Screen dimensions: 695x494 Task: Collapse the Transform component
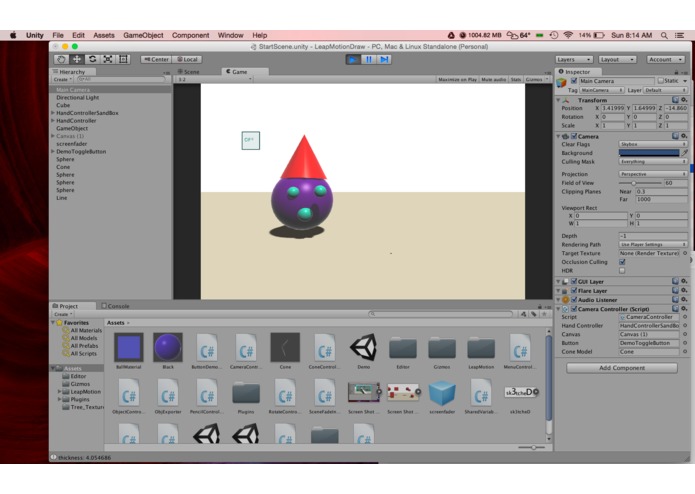coord(558,100)
